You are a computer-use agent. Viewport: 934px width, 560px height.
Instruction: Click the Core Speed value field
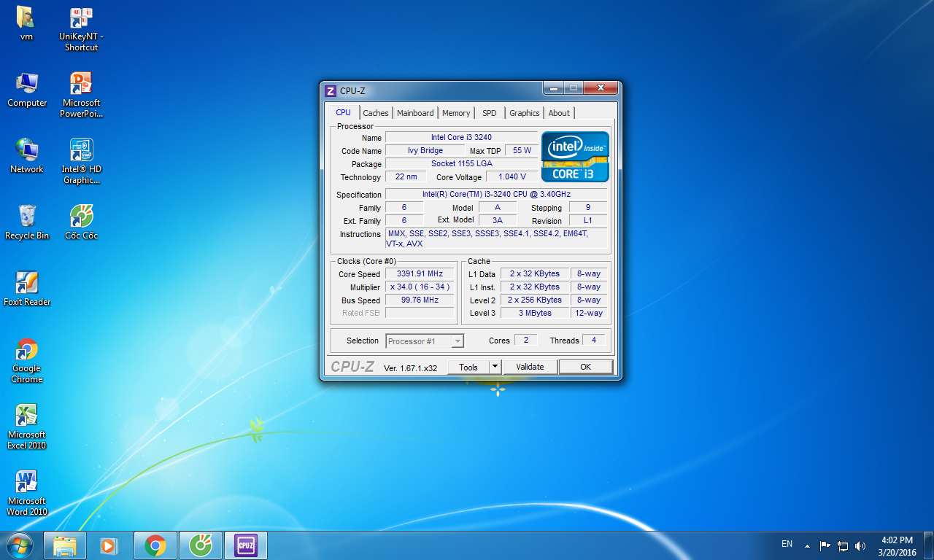click(420, 274)
